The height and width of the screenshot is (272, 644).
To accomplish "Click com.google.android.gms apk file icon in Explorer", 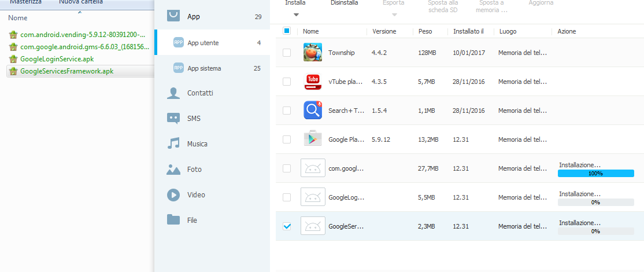I will pos(13,47).
